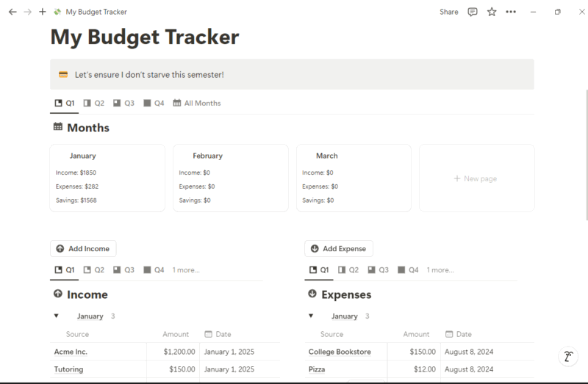Click the Amount column header in Income
Viewport: 588px width, 384px height.
(x=176, y=334)
